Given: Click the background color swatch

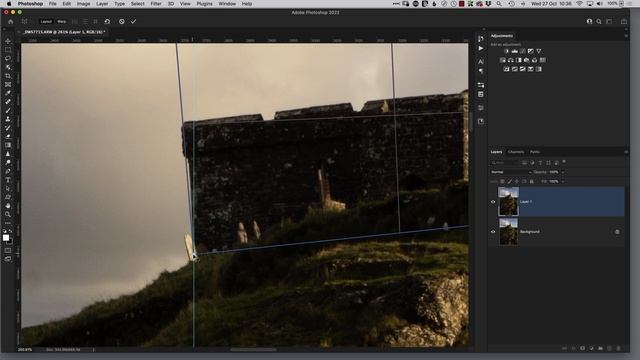Looking at the screenshot, I should tap(10, 241).
